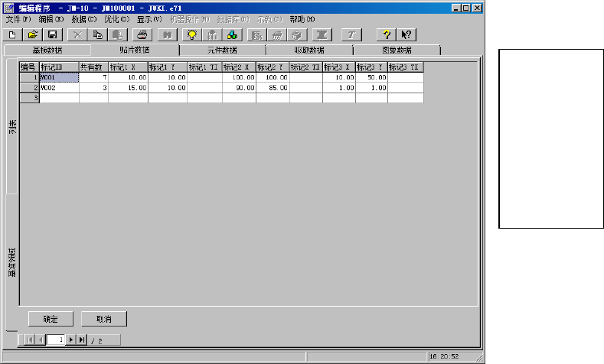604x364 pixels.
Task: Click the 标记ID column header
Action: (x=59, y=67)
